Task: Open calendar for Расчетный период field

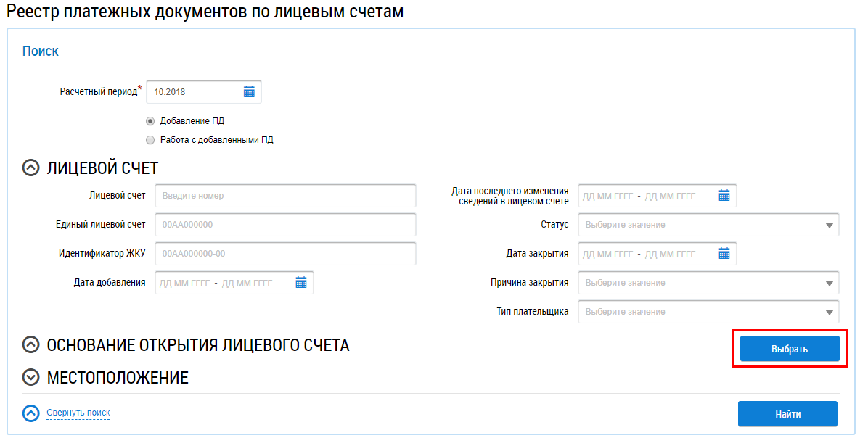Action: 249,92
